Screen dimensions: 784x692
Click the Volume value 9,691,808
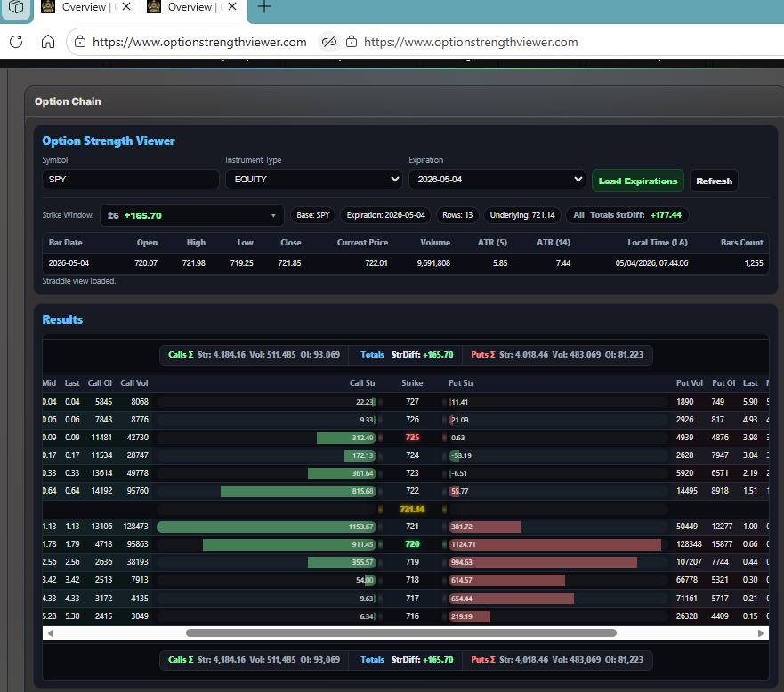tap(433, 262)
